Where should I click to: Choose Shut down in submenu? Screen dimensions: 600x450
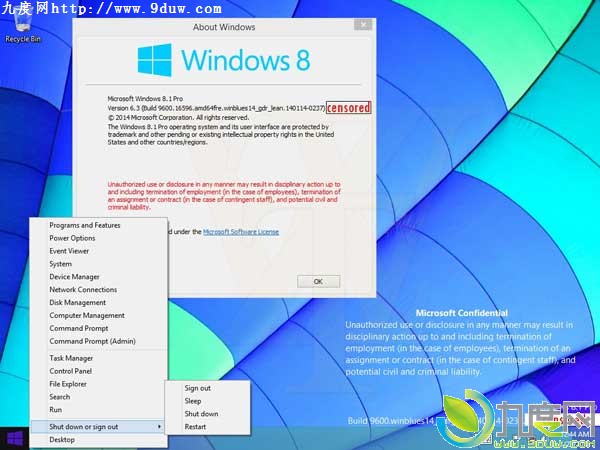pyautogui.click(x=207, y=414)
